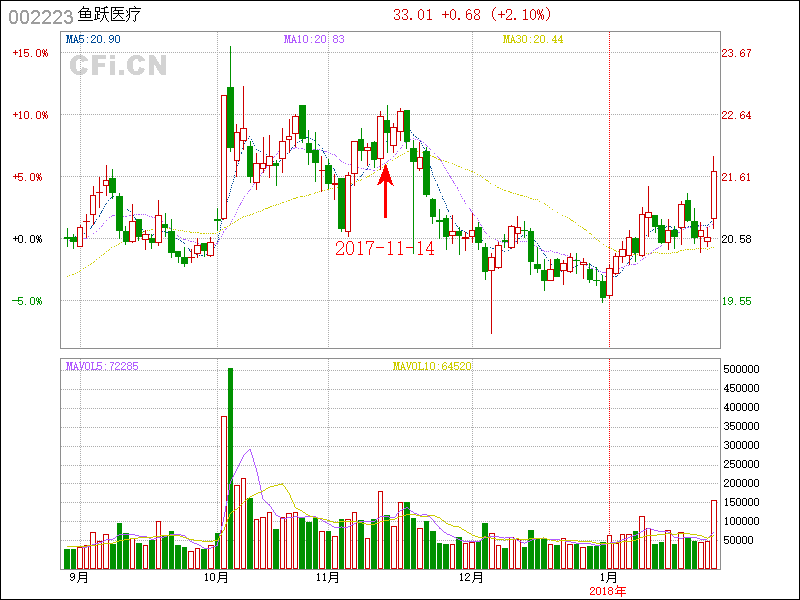The height and width of the screenshot is (600, 800).
Task: Select the MA10 moving average label
Action: (x=314, y=39)
